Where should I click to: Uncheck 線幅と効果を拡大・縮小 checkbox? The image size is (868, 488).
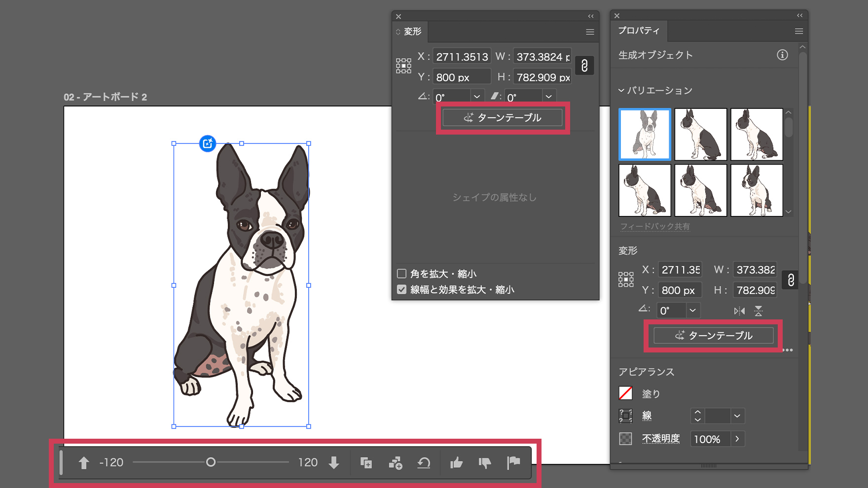(402, 289)
